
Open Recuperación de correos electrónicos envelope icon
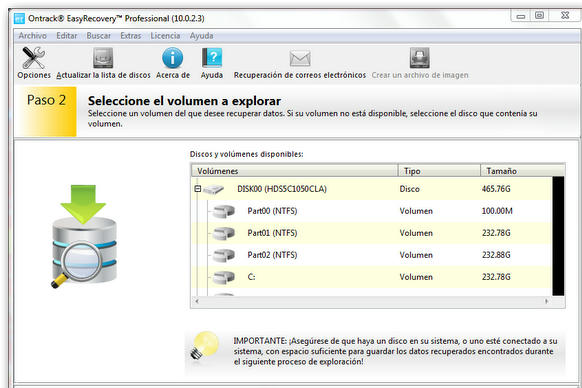[300, 58]
